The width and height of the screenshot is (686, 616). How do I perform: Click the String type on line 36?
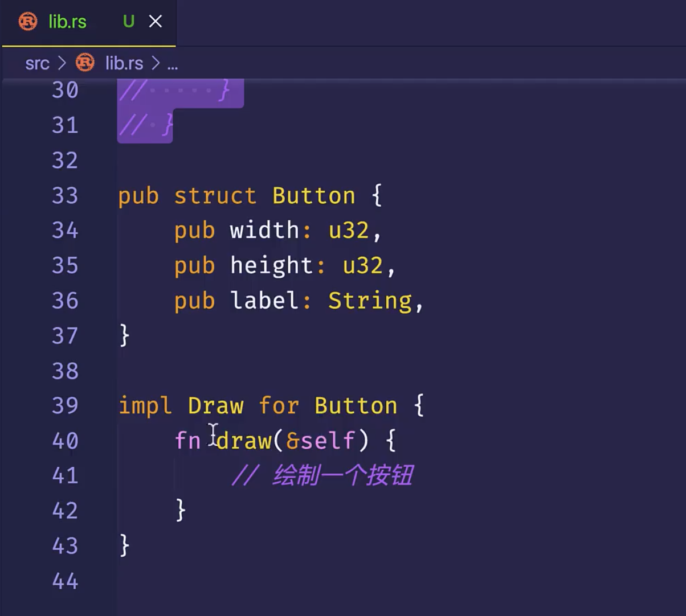370,301
